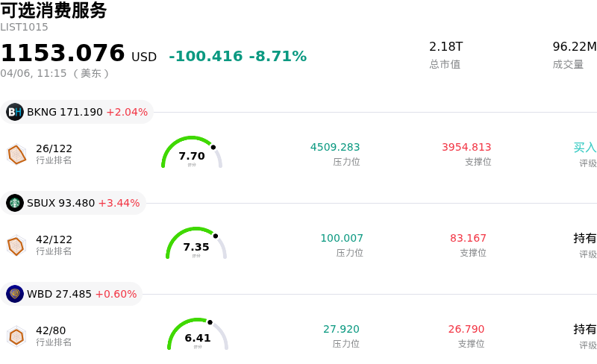Image resolution: width=597 pixels, height=364 pixels.
Task: Click the BKNG Booking Holdings logo icon
Action: pyautogui.click(x=15, y=112)
